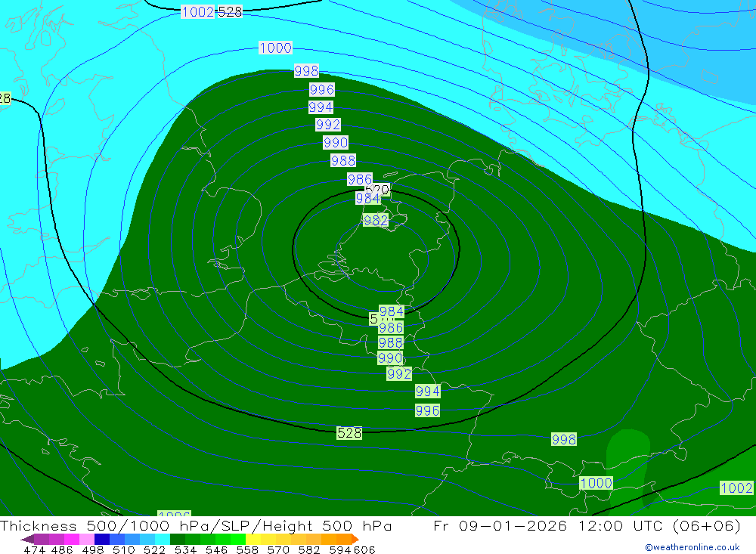This screenshot has width=756, height=554.
Task: Click the 992 isobar label with pale green background
Action: point(399,373)
